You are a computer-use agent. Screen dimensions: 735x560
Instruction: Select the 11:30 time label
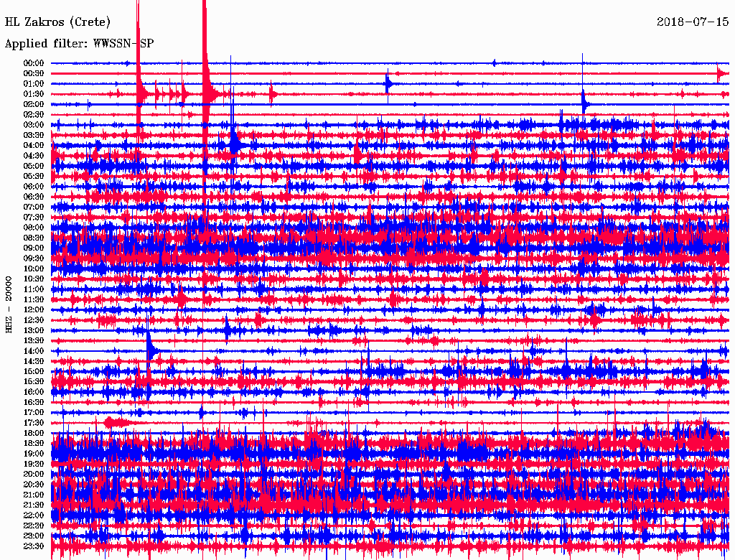click(34, 299)
